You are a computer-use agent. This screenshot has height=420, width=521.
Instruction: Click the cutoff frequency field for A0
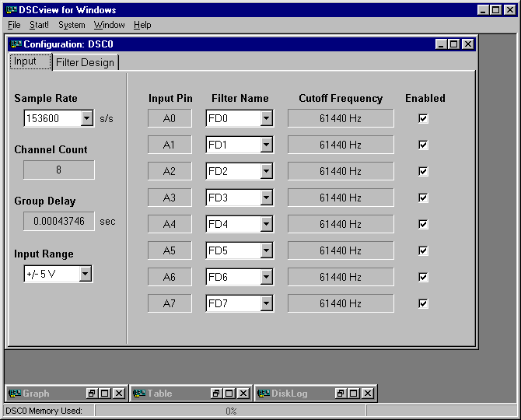coord(341,118)
